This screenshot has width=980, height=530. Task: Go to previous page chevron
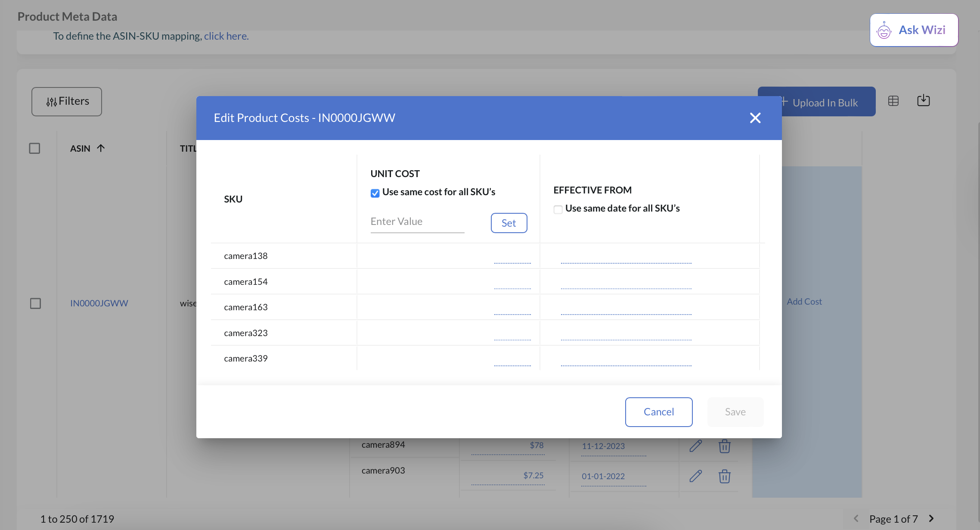856,518
